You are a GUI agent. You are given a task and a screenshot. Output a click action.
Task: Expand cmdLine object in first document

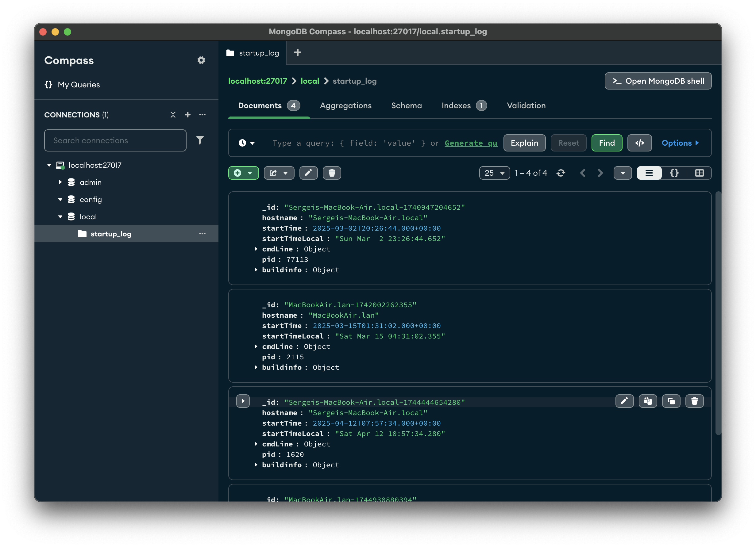click(256, 249)
